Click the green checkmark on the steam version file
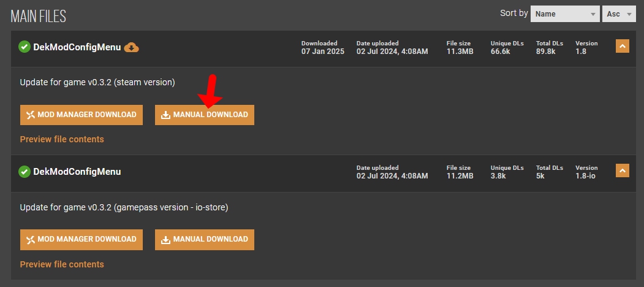Image resolution: width=644 pixels, height=287 pixels. [25, 47]
